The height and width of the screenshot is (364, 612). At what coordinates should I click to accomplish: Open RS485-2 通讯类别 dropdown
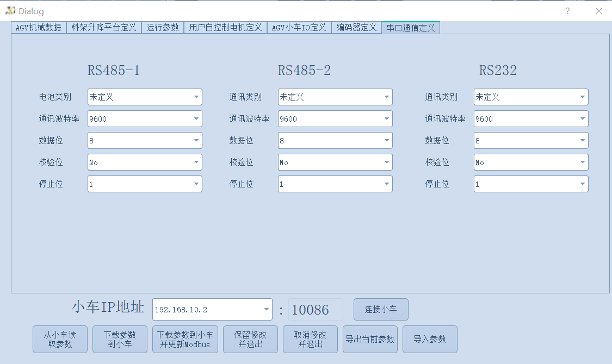(x=335, y=97)
